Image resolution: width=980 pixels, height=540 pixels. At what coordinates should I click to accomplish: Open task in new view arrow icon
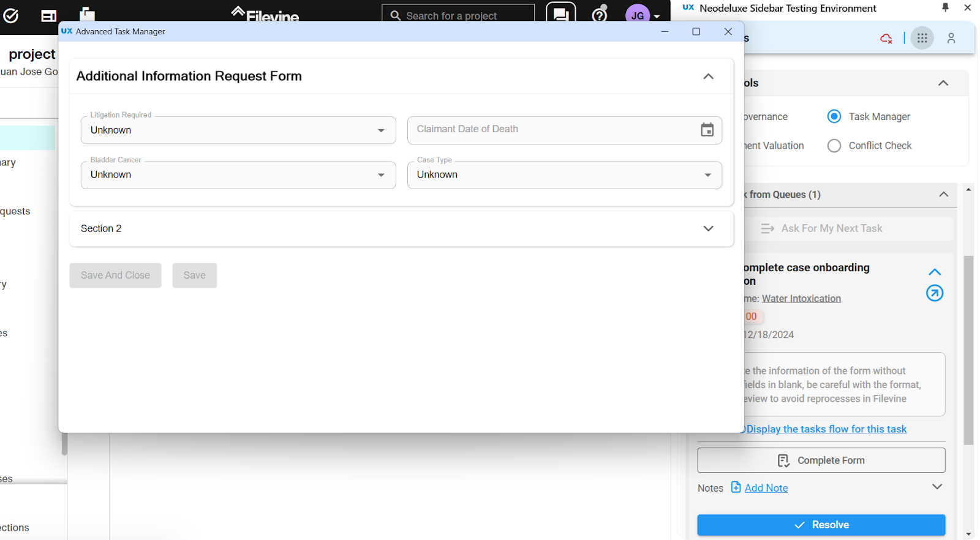tap(934, 293)
